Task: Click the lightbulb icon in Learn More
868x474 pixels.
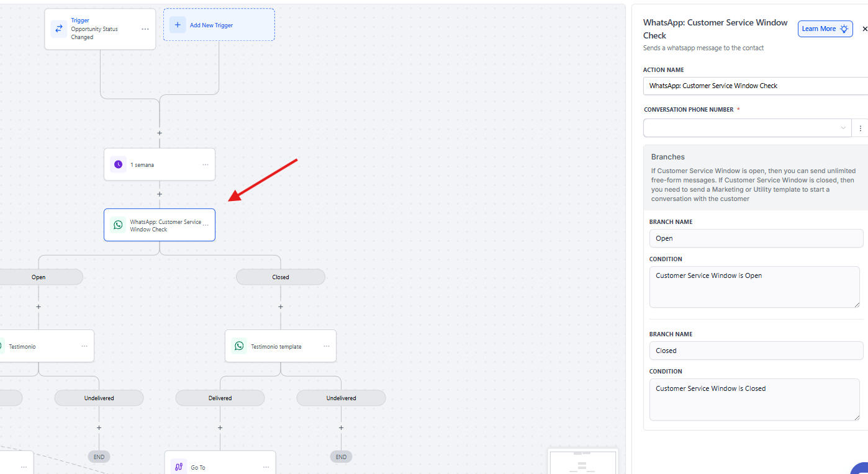Action: click(844, 29)
